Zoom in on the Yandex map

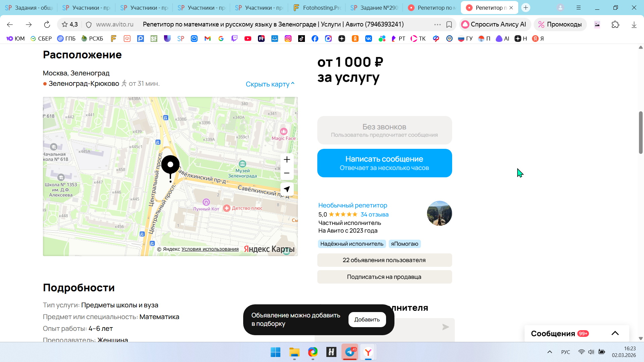tap(287, 160)
